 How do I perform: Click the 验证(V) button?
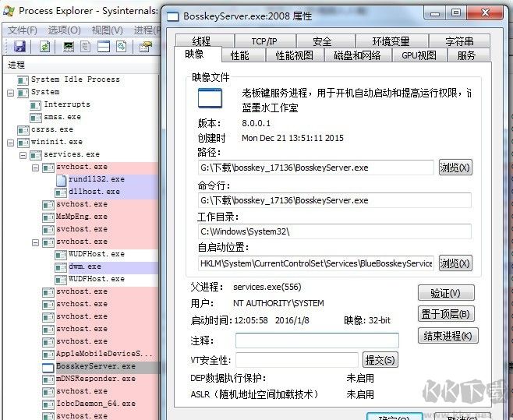tap(446, 293)
